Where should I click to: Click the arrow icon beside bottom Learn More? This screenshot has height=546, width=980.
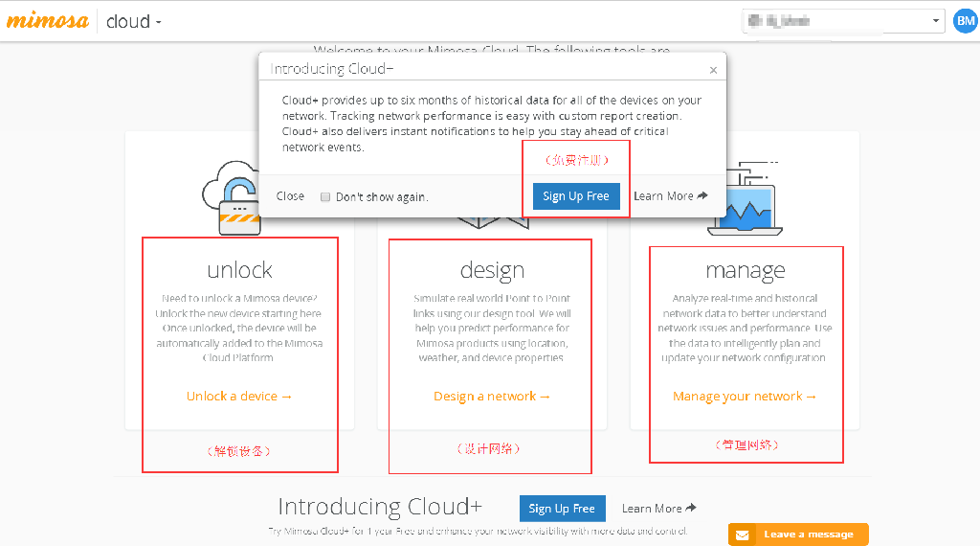pyautogui.click(x=691, y=508)
